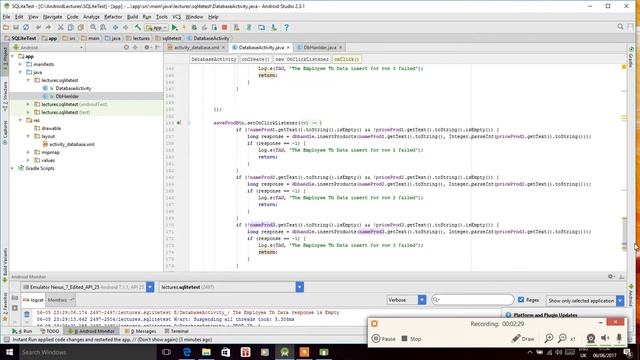Expand the manifests folder
The width and height of the screenshot is (640, 360).
pos(20,64)
